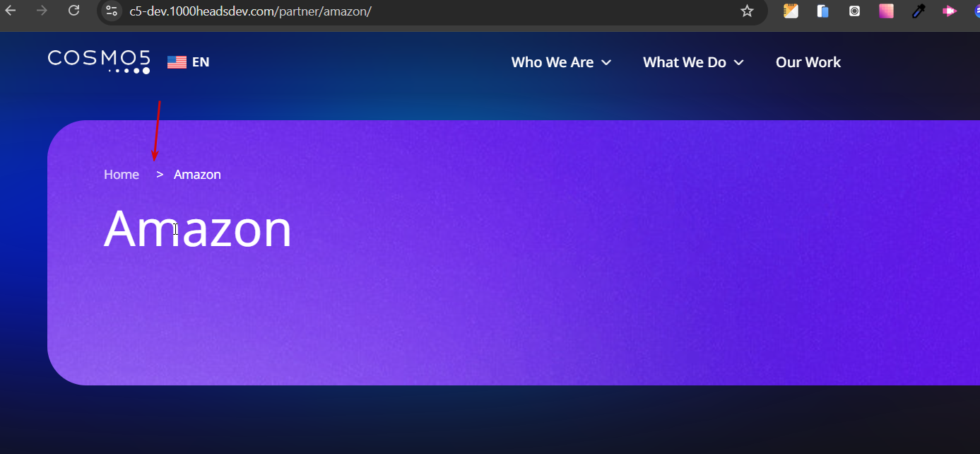
Task: Go back to the previous browser page
Action: click(11, 11)
